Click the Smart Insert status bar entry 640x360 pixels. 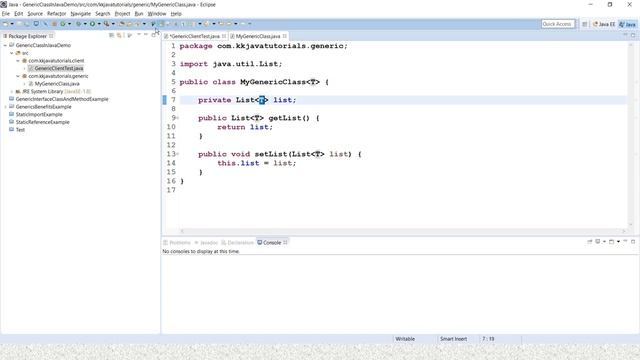453,339
